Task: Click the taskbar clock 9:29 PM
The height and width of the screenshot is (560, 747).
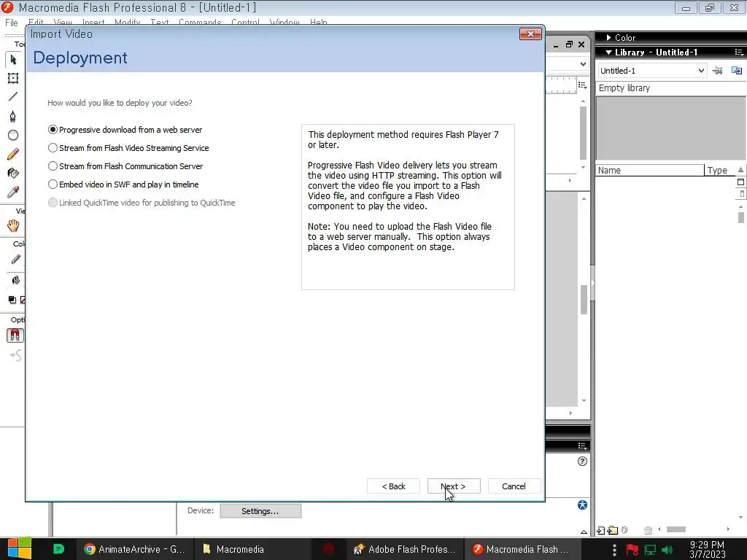Action: tap(707, 549)
